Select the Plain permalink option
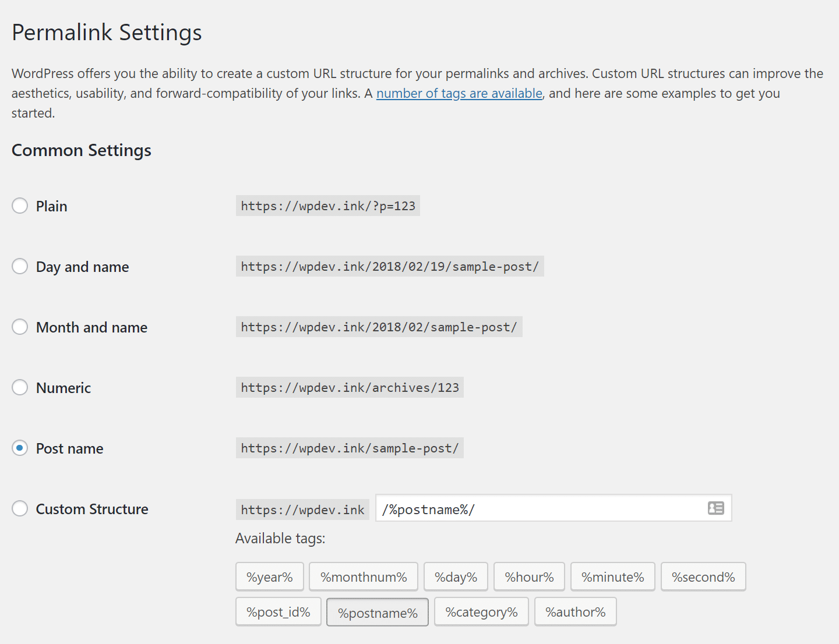The image size is (839, 644). click(x=19, y=206)
